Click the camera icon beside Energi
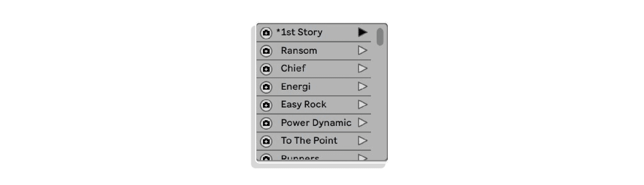This screenshot has width=644, height=185. (266, 87)
